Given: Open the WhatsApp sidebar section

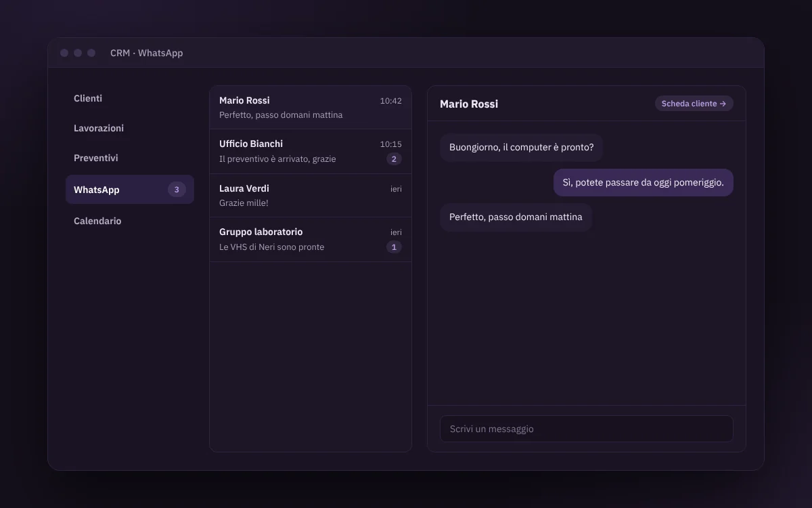Looking at the screenshot, I should [129, 190].
